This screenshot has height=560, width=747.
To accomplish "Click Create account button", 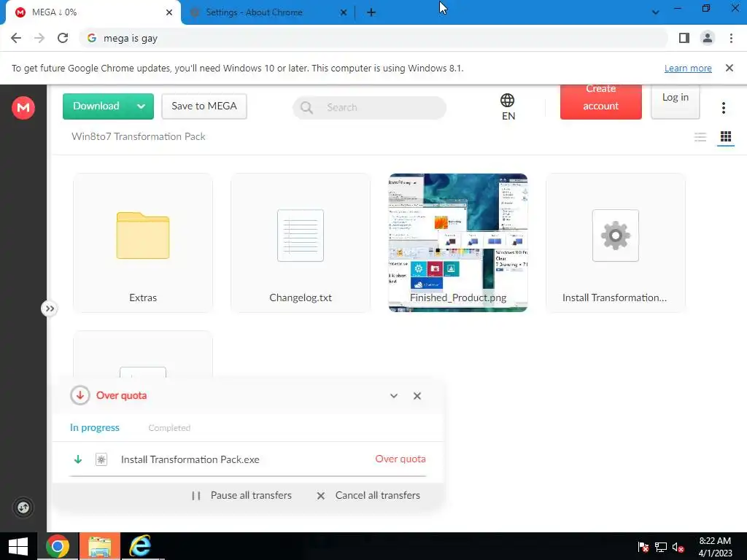I will coord(601,101).
